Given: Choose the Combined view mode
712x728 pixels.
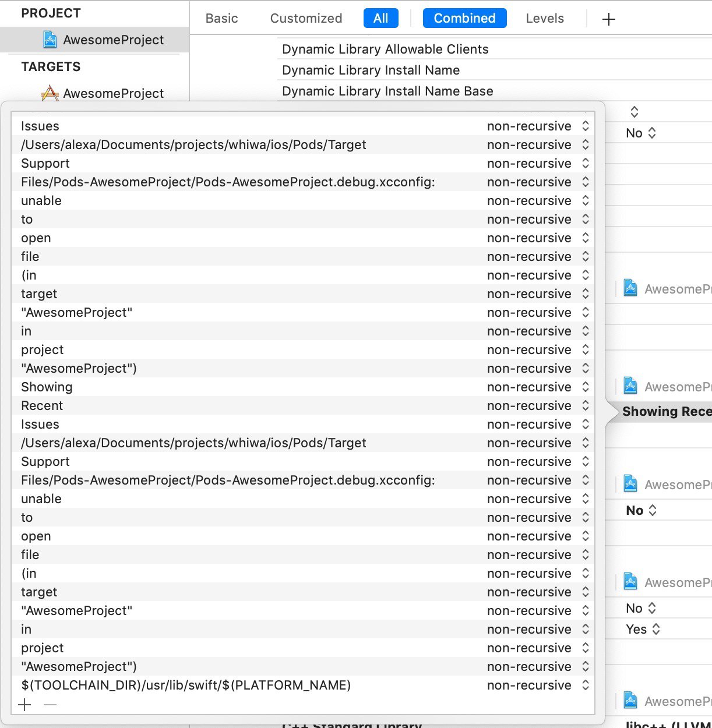Looking at the screenshot, I should 464,18.
